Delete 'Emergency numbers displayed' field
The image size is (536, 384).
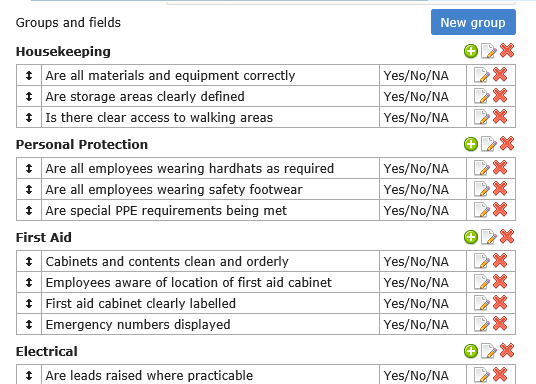(500, 324)
